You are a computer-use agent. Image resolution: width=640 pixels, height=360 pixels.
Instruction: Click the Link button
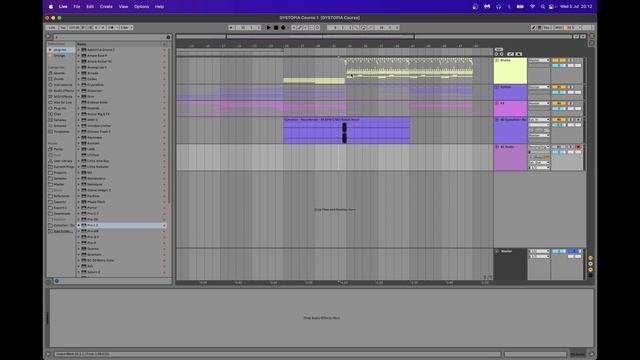(x=52, y=28)
